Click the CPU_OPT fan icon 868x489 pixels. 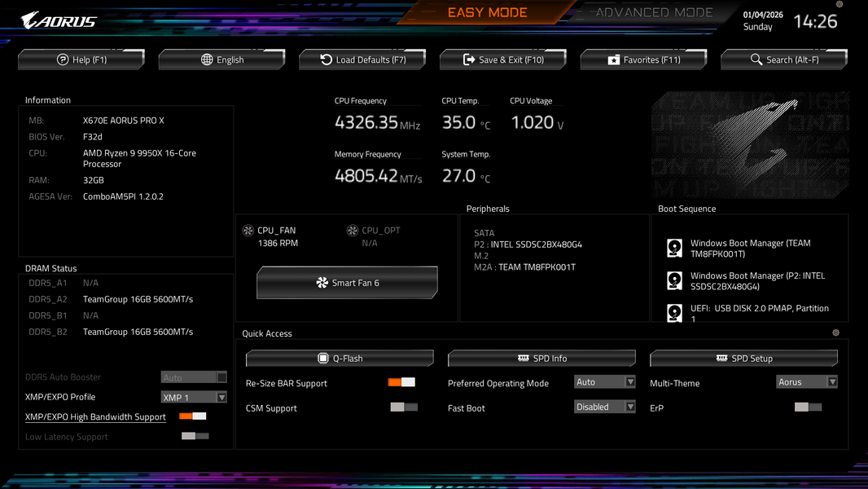point(352,231)
